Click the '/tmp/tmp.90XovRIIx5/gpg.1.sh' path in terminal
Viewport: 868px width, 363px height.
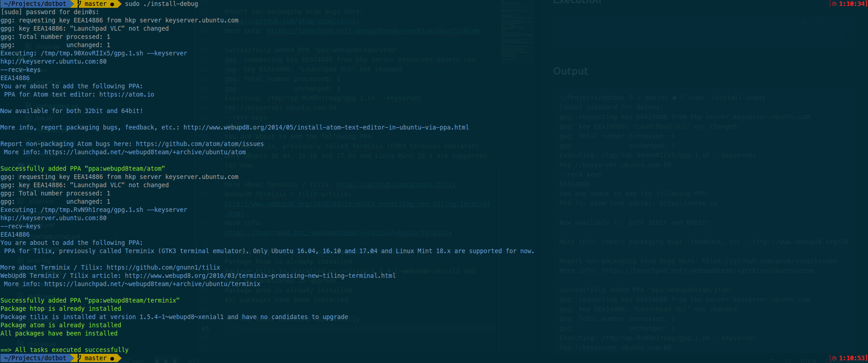click(x=92, y=53)
